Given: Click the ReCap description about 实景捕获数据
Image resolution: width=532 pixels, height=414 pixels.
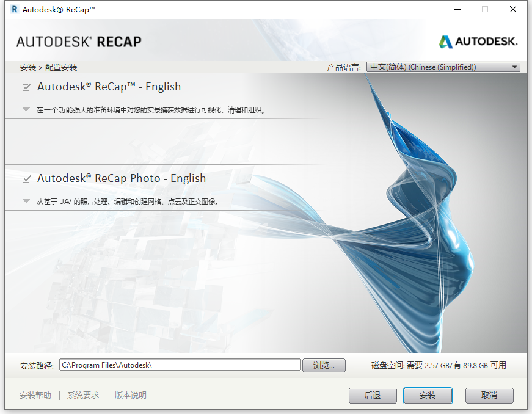Looking at the screenshot, I should [151, 110].
